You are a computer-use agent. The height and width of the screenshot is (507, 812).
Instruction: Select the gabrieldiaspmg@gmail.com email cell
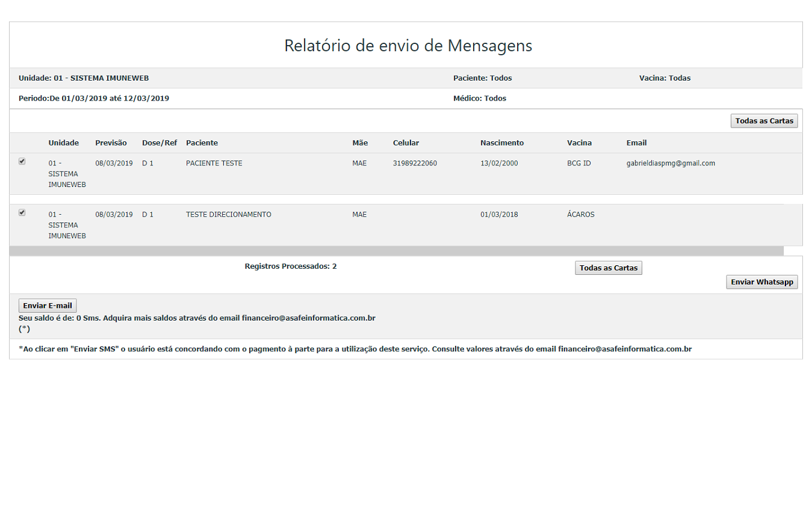(x=671, y=163)
